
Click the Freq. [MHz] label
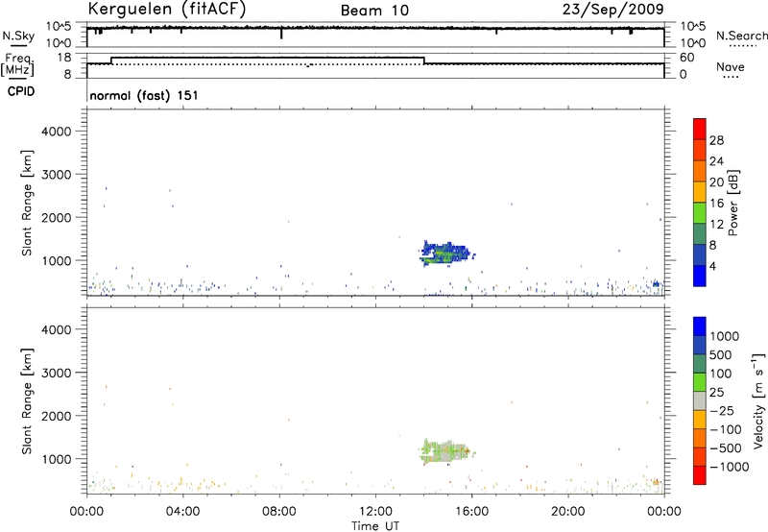click(17, 64)
